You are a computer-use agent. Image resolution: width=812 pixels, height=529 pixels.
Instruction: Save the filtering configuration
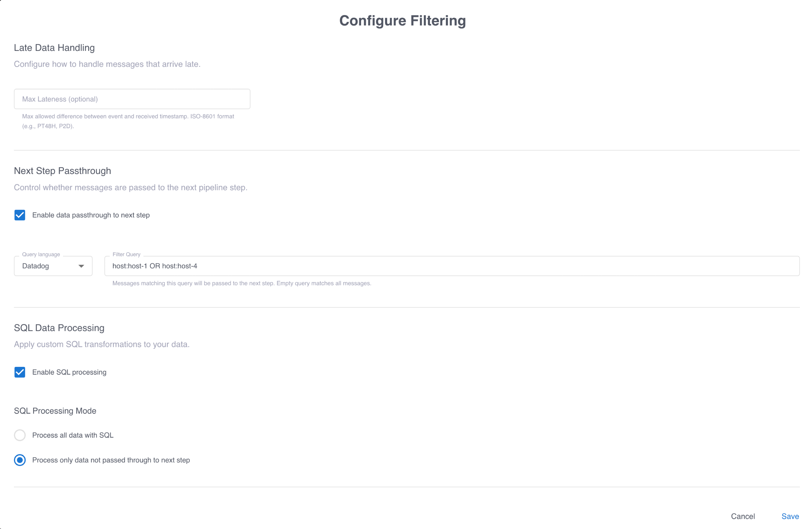pos(790,516)
